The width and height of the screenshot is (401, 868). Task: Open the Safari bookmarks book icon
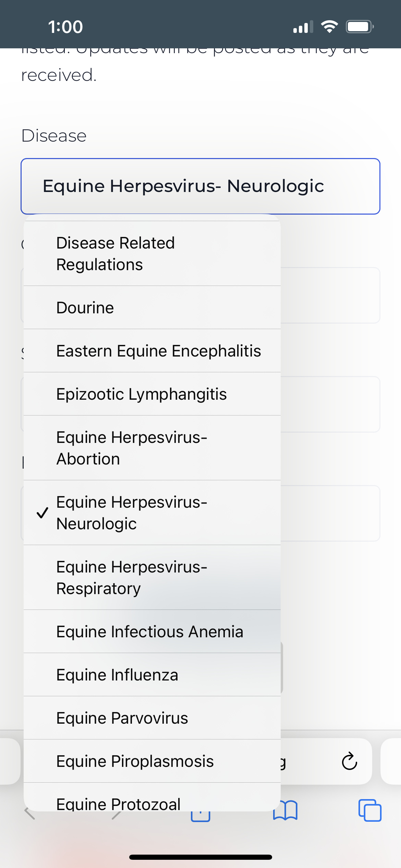[x=285, y=810]
